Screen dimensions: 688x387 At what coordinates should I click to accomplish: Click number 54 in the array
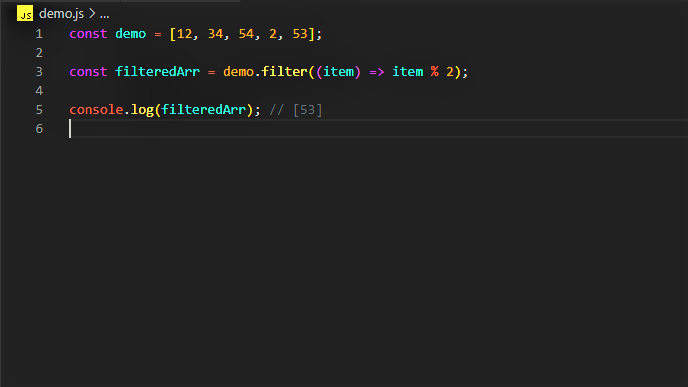coord(246,34)
